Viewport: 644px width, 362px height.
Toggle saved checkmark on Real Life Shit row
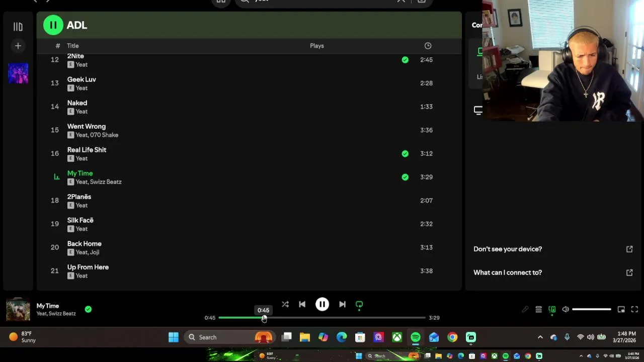pos(405,153)
